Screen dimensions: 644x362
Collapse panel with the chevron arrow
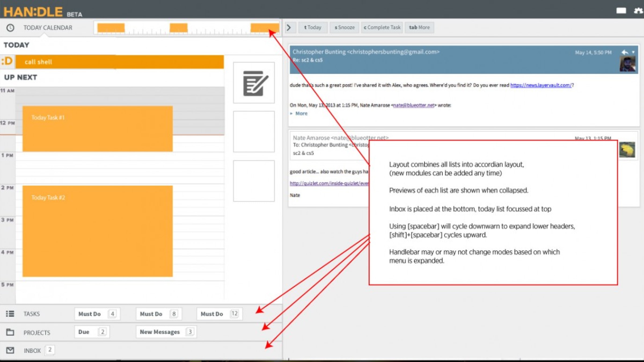tap(289, 27)
